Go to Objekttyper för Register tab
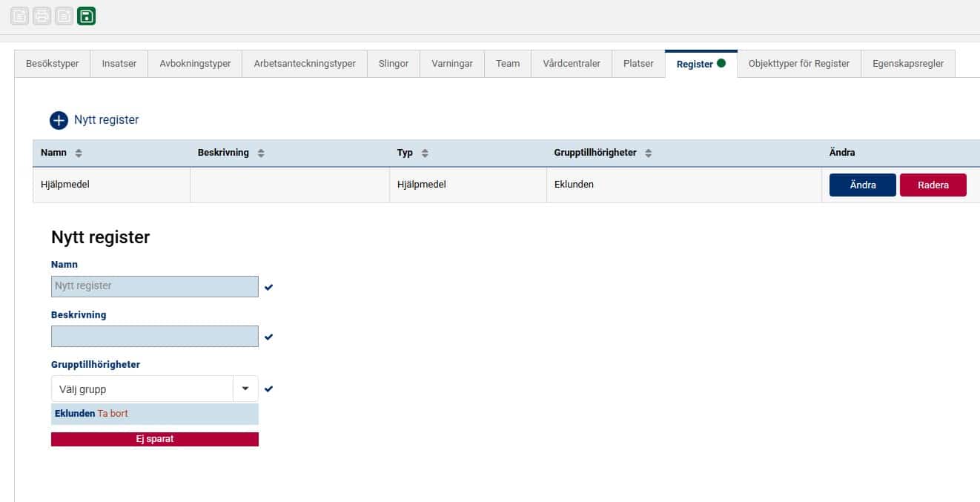 [x=798, y=64]
